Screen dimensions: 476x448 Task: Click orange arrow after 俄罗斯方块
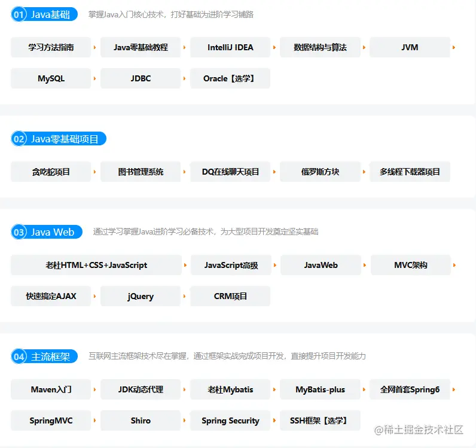pos(364,172)
